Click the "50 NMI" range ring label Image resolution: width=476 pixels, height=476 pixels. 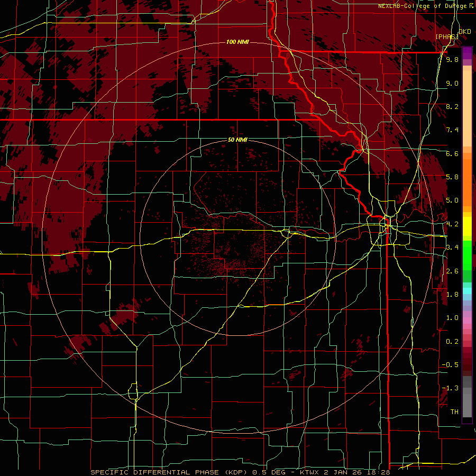pos(237,140)
